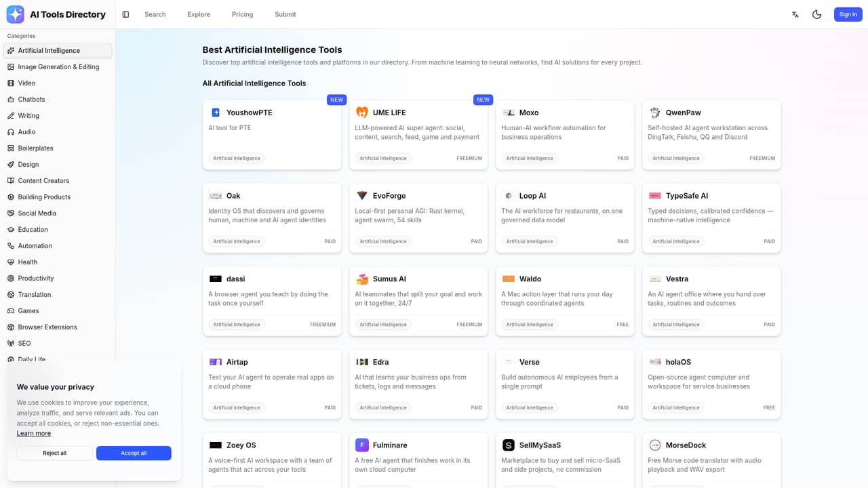Screen dimensions: 868x488
Task: Open the TypeSafe AI tool card
Action: coord(711,218)
